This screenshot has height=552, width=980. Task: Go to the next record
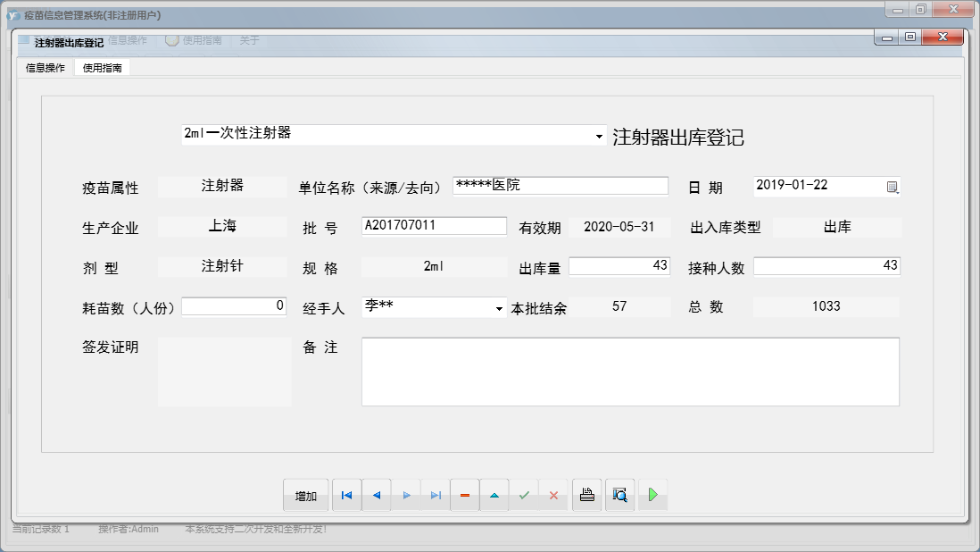[406, 496]
